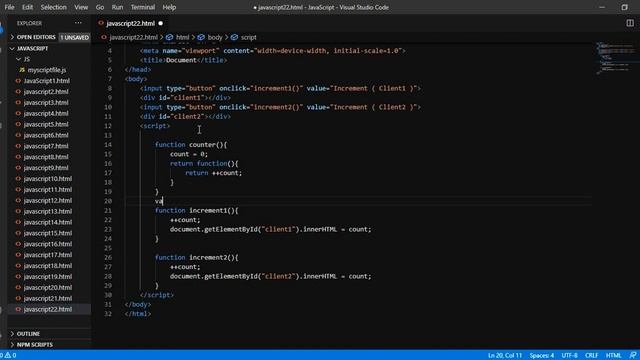Open errors and warnings status indicator
The image size is (640, 360).
click(8, 355)
